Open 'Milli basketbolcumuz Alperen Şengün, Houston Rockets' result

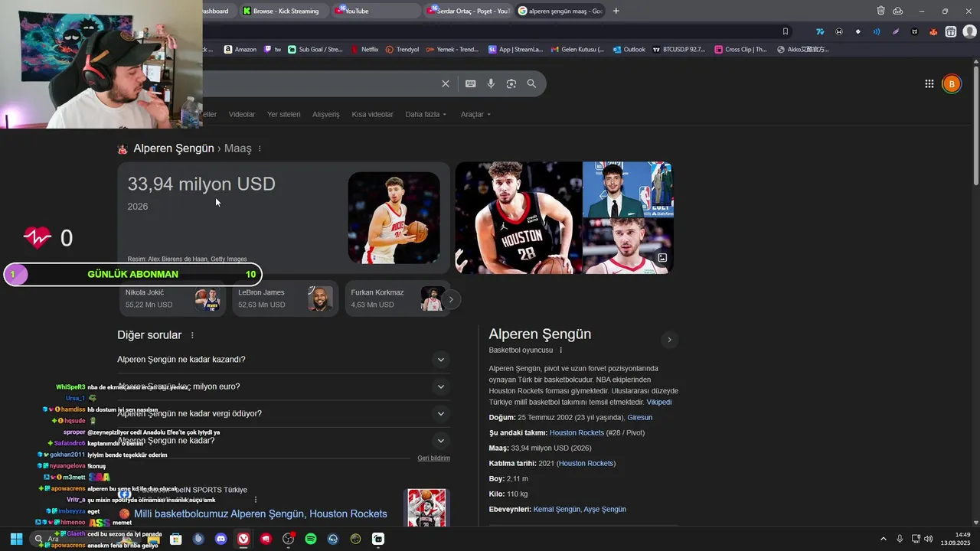pyautogui.click(x=260, y=514)
